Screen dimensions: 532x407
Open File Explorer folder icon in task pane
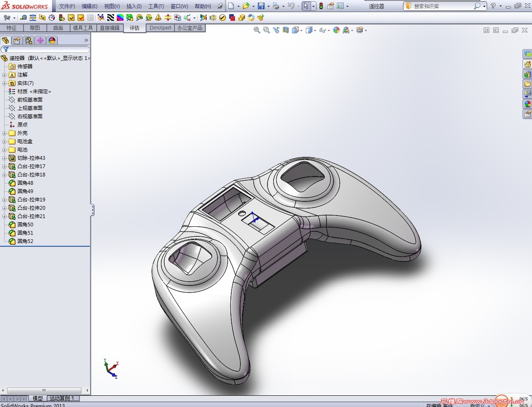pos(527,84)
